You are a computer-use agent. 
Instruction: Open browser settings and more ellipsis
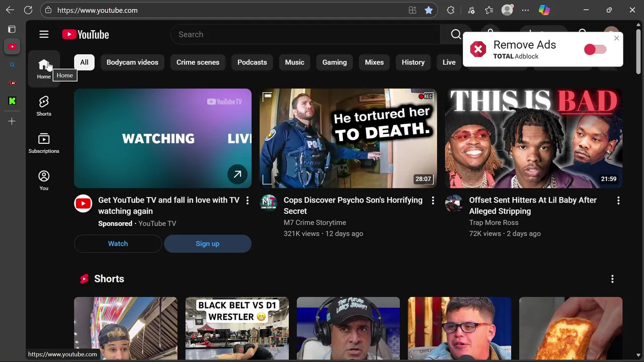click(525, 10)
